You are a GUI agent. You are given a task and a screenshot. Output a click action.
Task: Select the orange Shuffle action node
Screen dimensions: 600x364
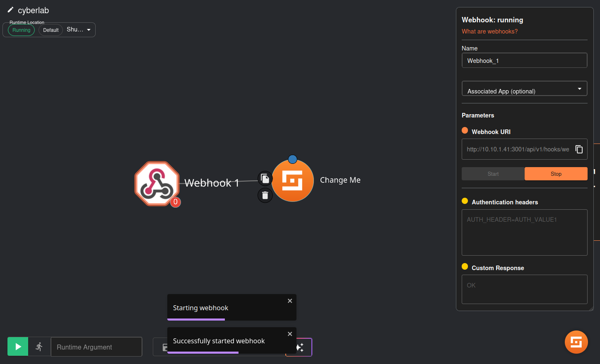(x=293, y=181)
